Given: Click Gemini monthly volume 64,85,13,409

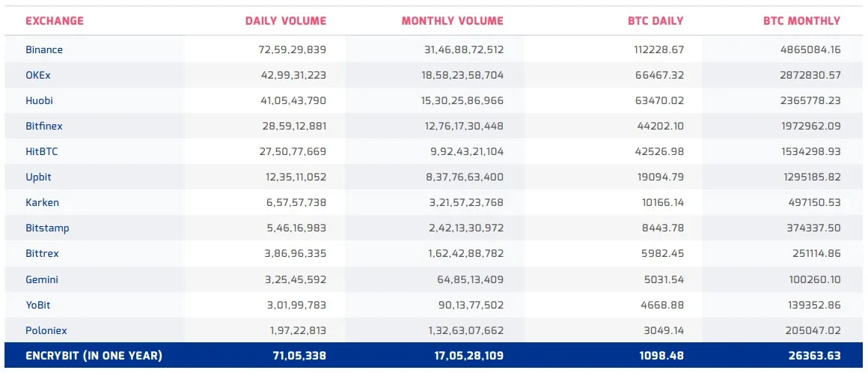Looking at the screenshot, I should 471,279.
